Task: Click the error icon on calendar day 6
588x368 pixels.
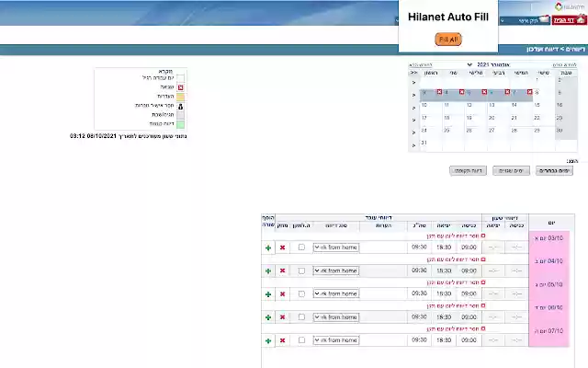Action: [x=507, y=92]
